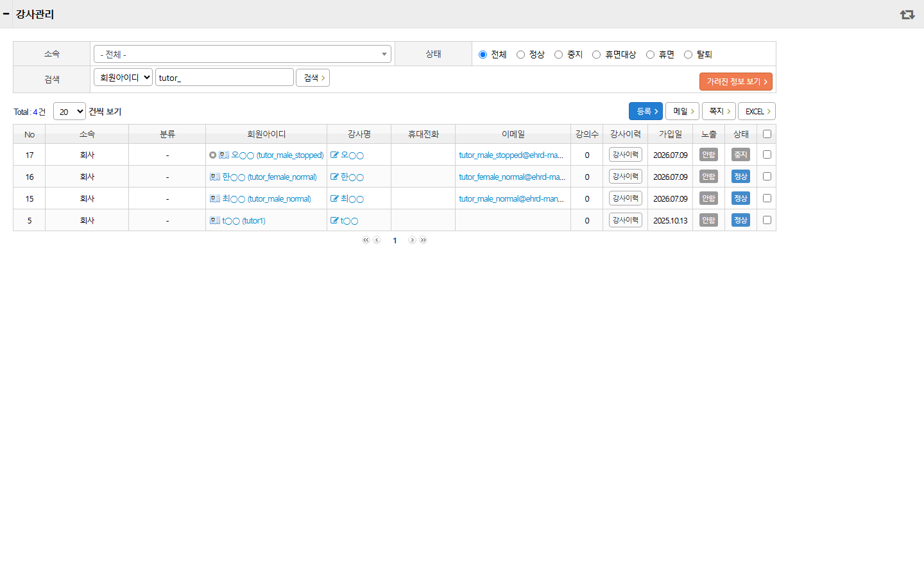Open the 20 rows per page dropdown

tap(69, 111)
